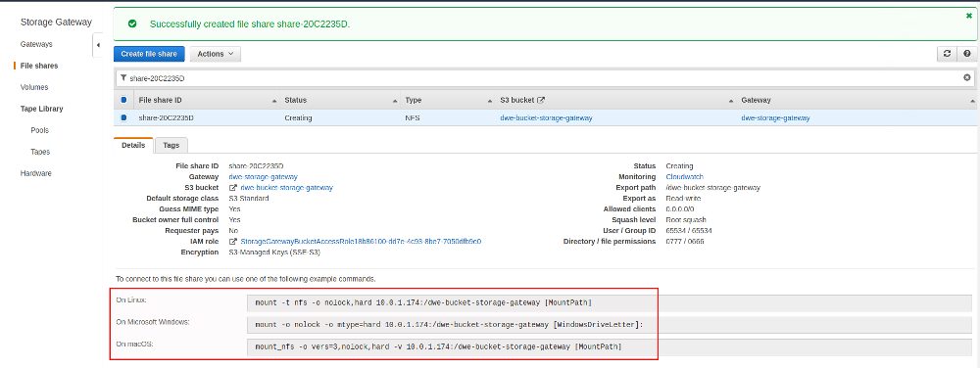Viewport: 980px width, 368px height.
Task: Click the S3 Standard storage class value
Action: click(249, 199)
